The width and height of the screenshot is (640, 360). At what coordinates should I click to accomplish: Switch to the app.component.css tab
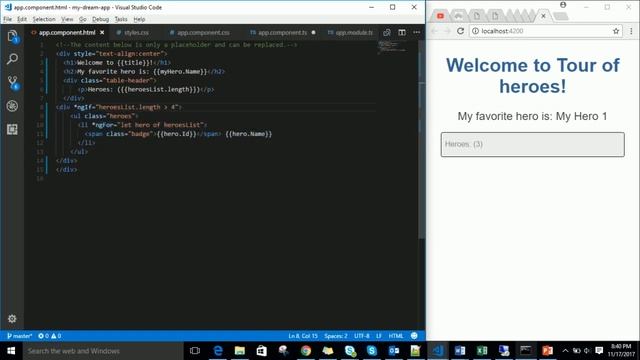tap(203, 33)
